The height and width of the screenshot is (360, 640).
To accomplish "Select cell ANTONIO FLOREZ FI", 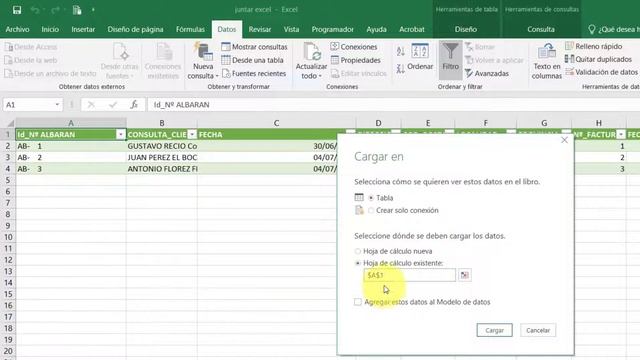I will pyautogui.click(x=162, y=169).
